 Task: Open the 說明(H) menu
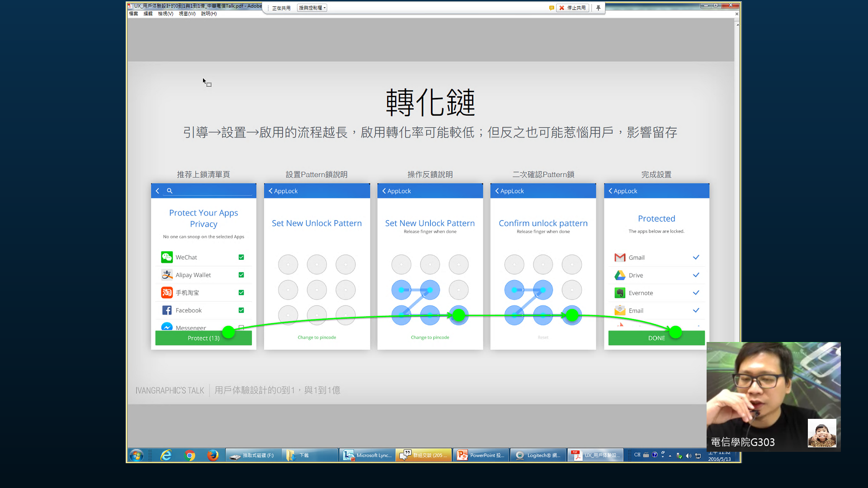[208, 14]
